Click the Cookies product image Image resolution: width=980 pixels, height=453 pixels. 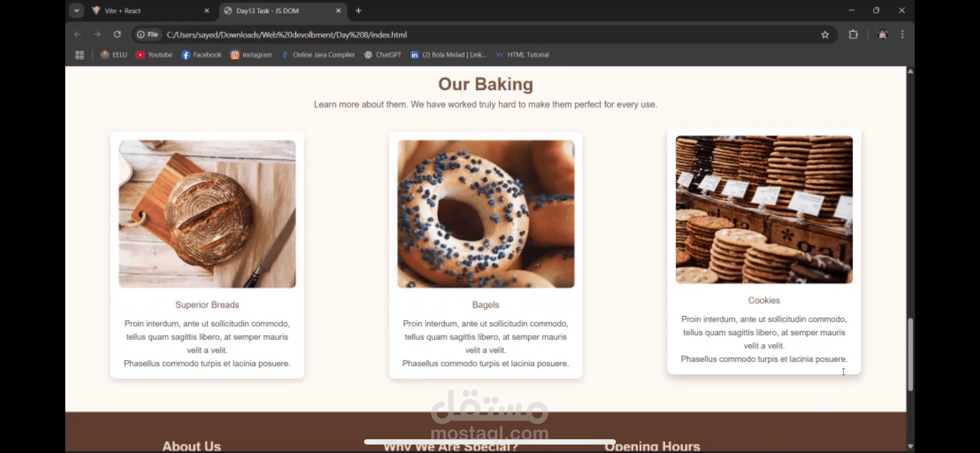pos(764,210)
